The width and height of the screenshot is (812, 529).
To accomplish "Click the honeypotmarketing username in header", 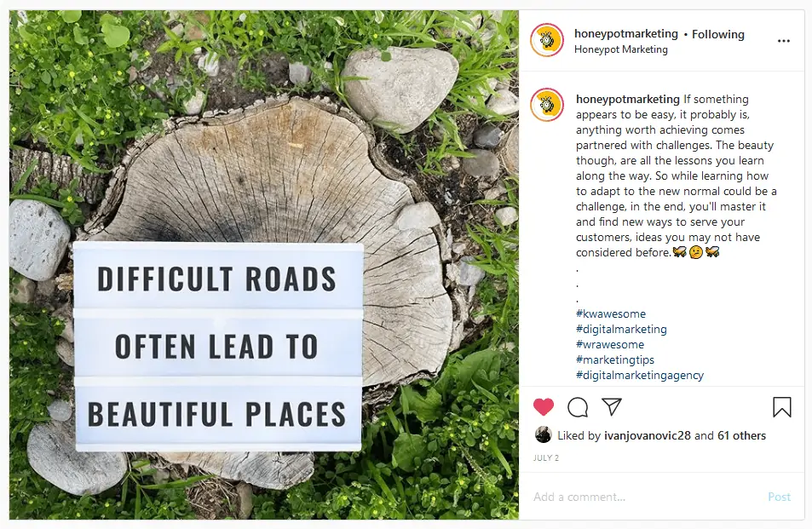I will click(626, 34).
